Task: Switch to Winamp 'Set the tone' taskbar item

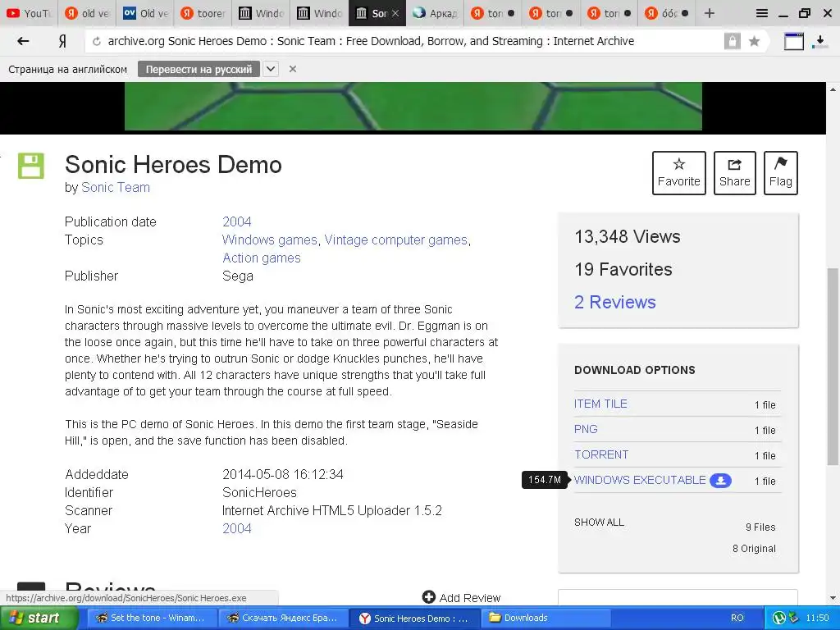Action: pyautogui.click(x=152, y=618)
